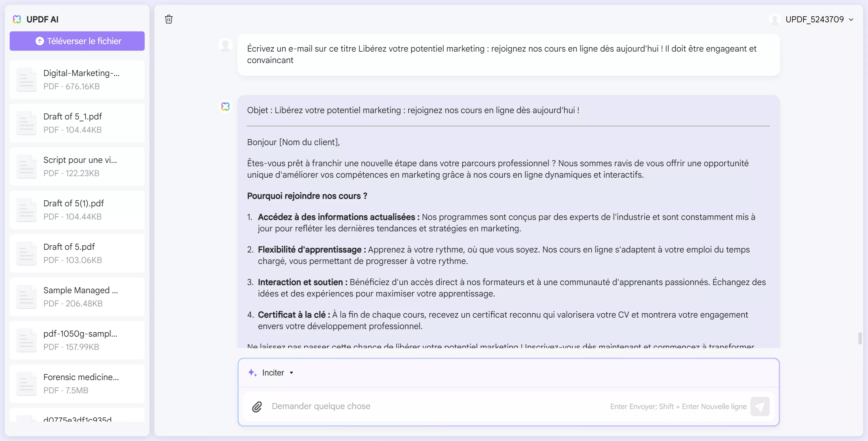Delete the conversation via trash icon
Image resolution: width=868 pixels, height=441 pixels.
(x=168, y=19)
